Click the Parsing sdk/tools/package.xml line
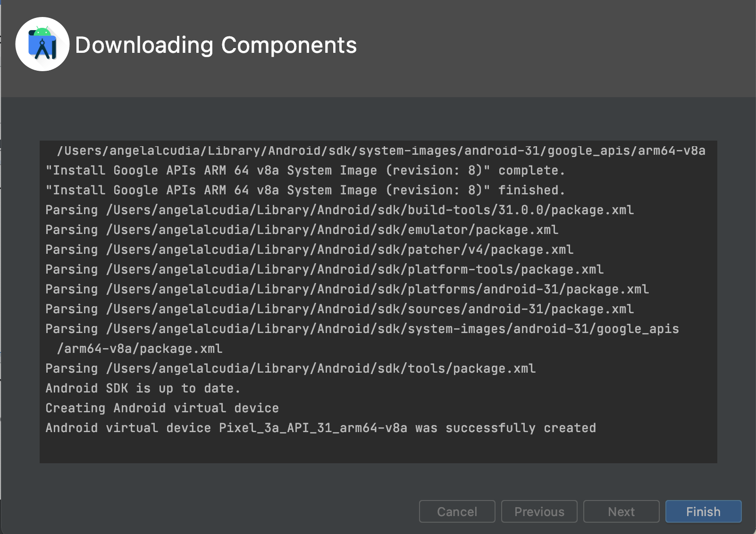Viewport: 756px width, 534px height. click(x=290, y=368)
